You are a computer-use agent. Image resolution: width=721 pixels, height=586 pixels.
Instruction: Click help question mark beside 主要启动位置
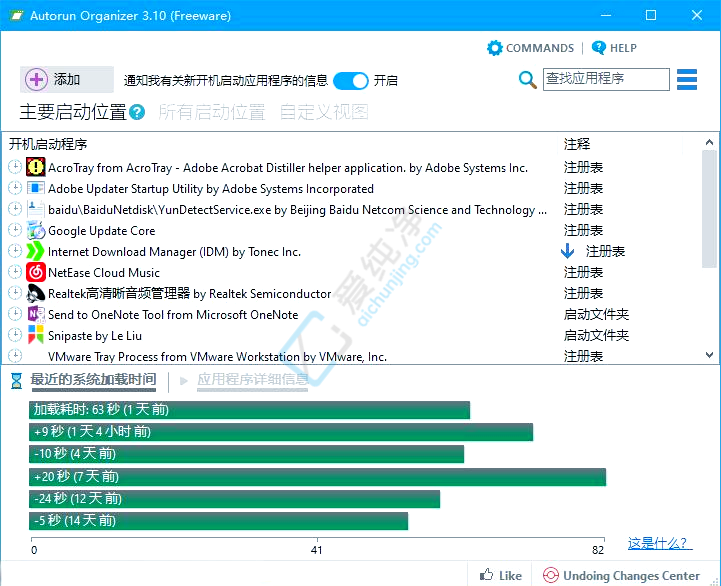pos(137,112)
